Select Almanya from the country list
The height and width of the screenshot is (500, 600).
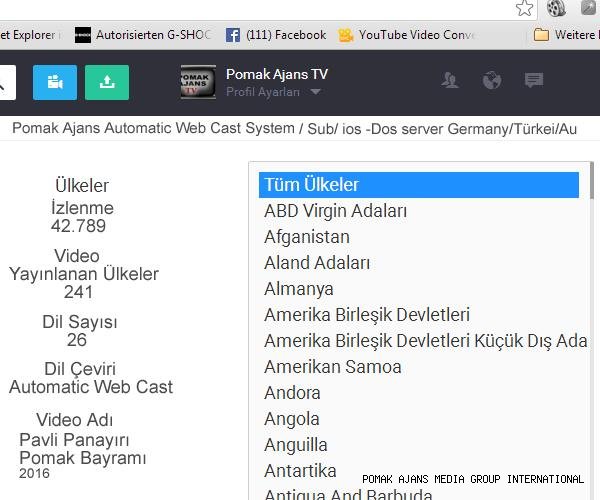click(299, 289)
